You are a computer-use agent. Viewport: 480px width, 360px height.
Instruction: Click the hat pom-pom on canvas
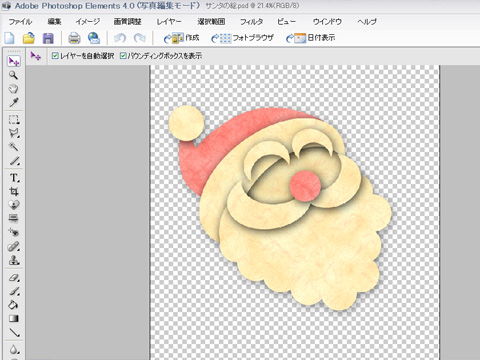(x=186, y=123)
